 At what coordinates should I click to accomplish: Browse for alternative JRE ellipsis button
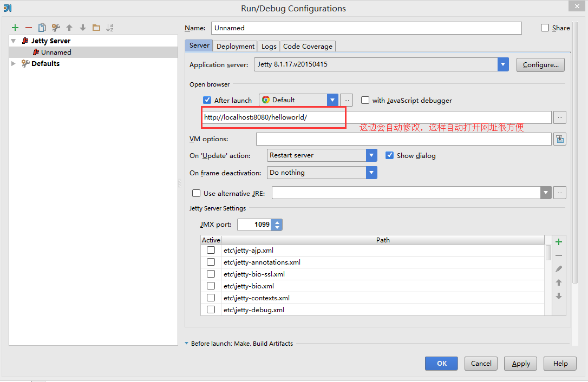pos(560,193)
